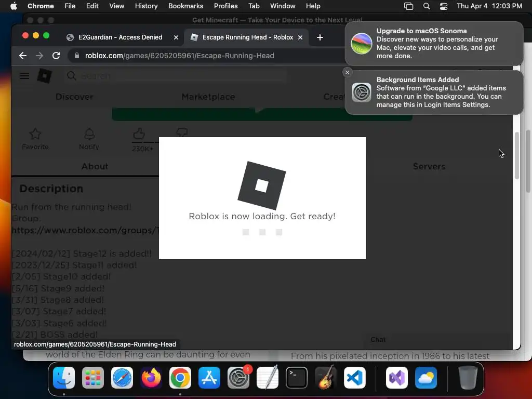Viewport: 532px width, 399px height.
Task: Click the Roblox logo in the header
Action: pos(45,76)
